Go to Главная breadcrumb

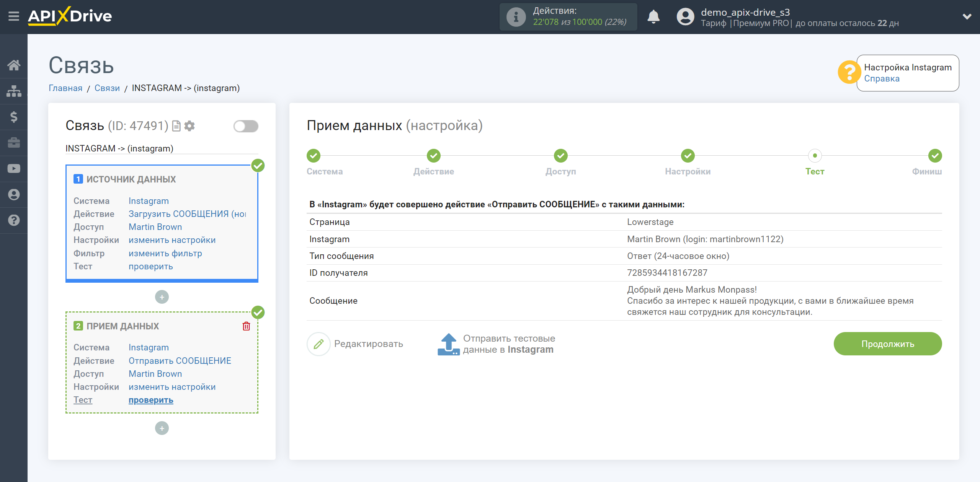[65, 88]
